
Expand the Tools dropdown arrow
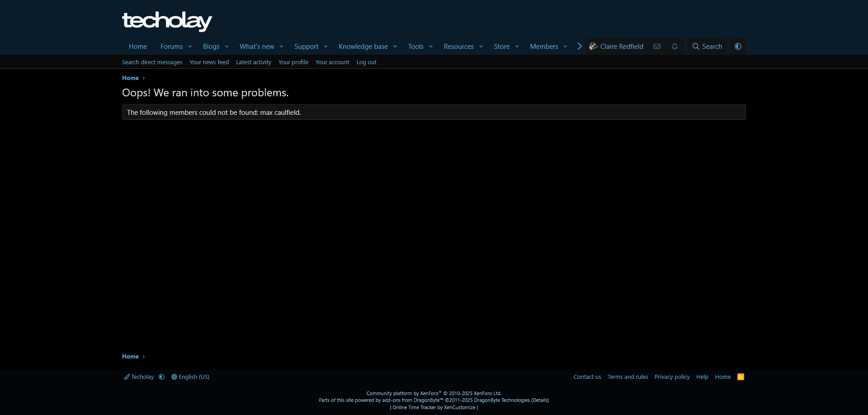click(x=431, y=47)
